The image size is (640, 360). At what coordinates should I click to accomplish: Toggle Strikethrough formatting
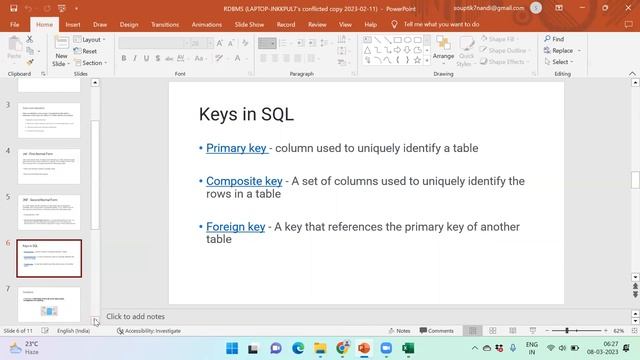(x=169, y=58)
